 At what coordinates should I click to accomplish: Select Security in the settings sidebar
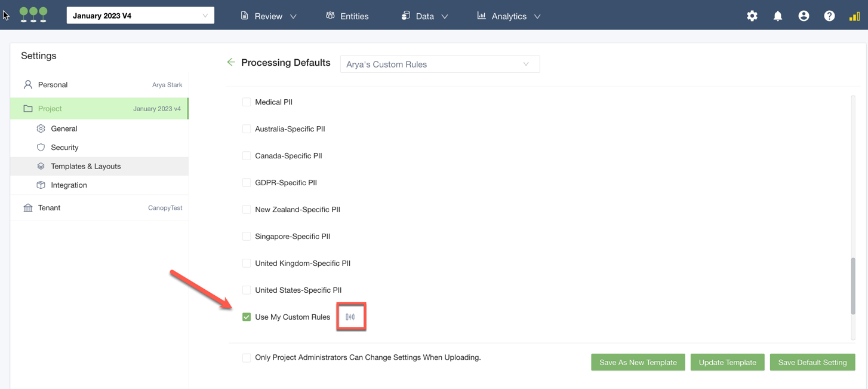(x=64, y=148)
